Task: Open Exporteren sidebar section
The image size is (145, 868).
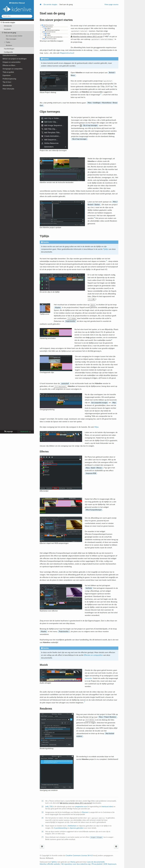Action: [17, 76]
